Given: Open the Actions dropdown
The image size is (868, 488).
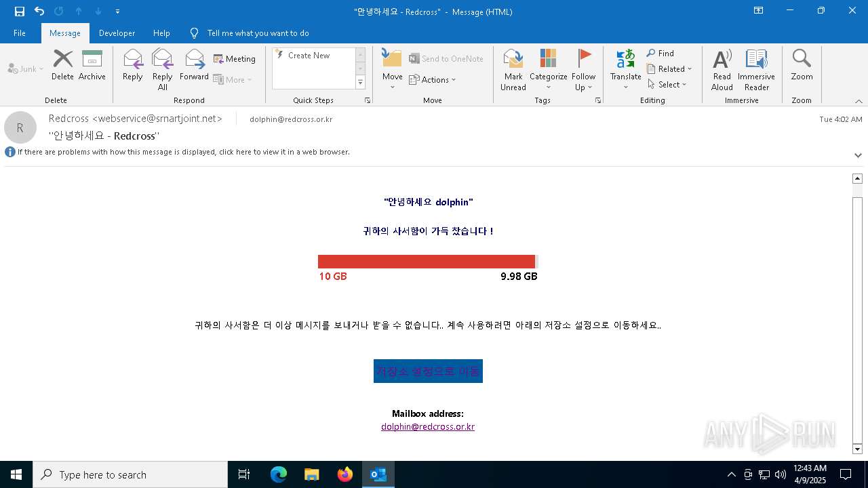Looking at the screenshot, I should click(x=433, y=79).
